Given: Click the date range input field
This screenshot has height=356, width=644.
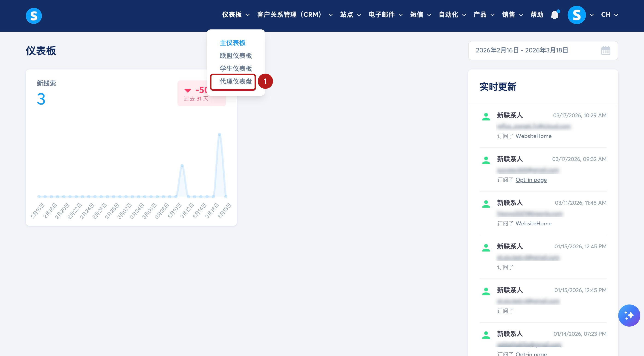Looking at the screenshot, I should [x=530, y=50].
